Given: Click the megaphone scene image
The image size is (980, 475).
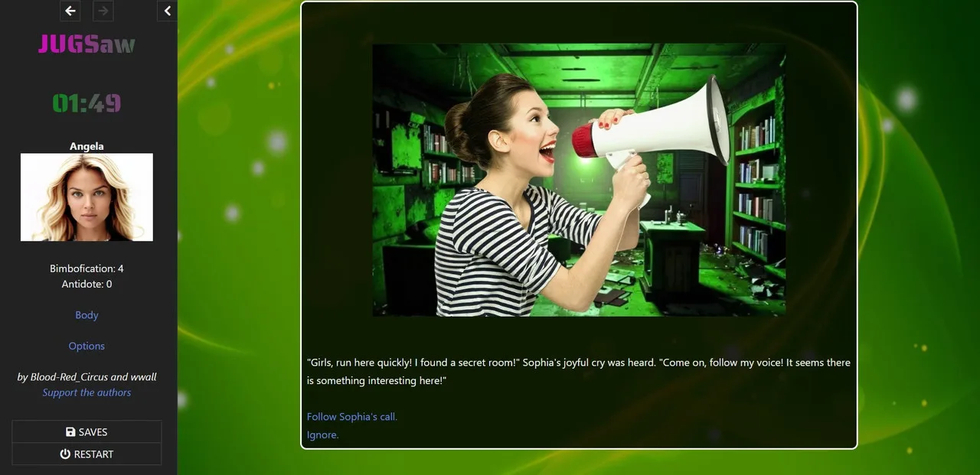Looking at the screenshot, I should [579, 180].
